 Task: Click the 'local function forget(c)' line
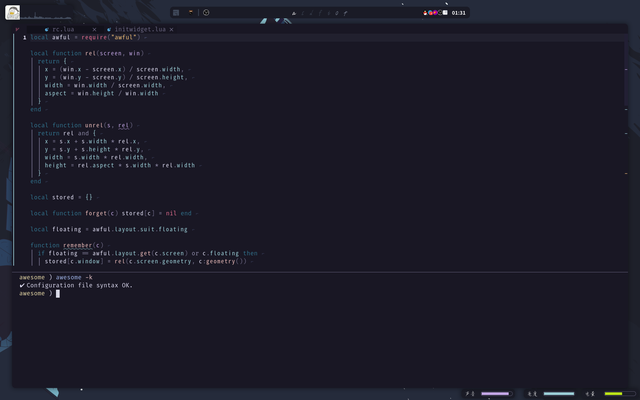point(111,213)
